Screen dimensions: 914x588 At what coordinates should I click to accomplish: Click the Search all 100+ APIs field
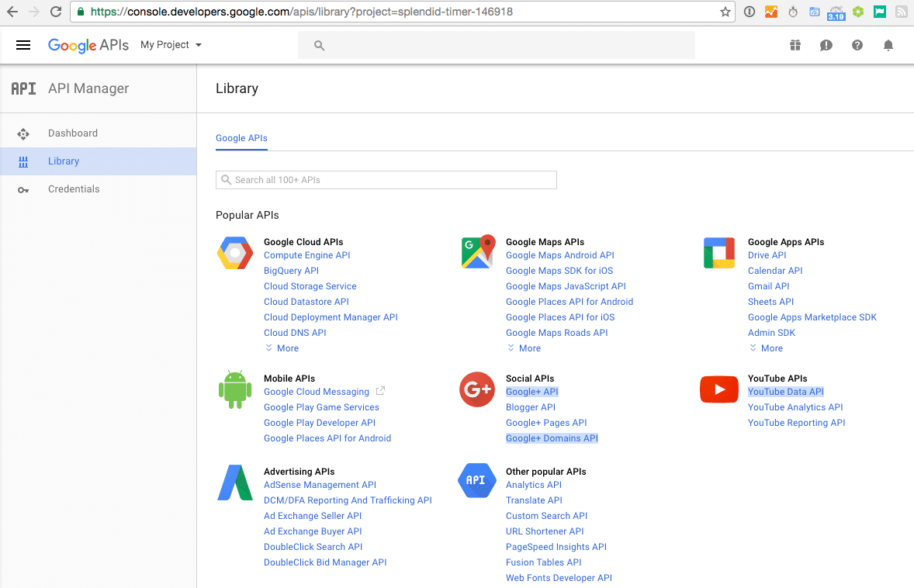[386, 180]
